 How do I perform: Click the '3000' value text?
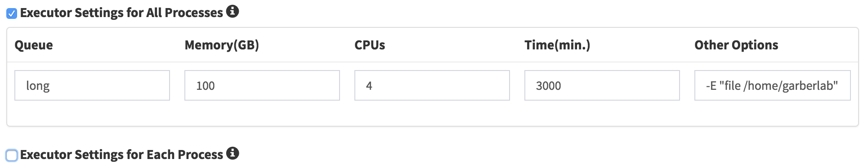tap(548, 86)
